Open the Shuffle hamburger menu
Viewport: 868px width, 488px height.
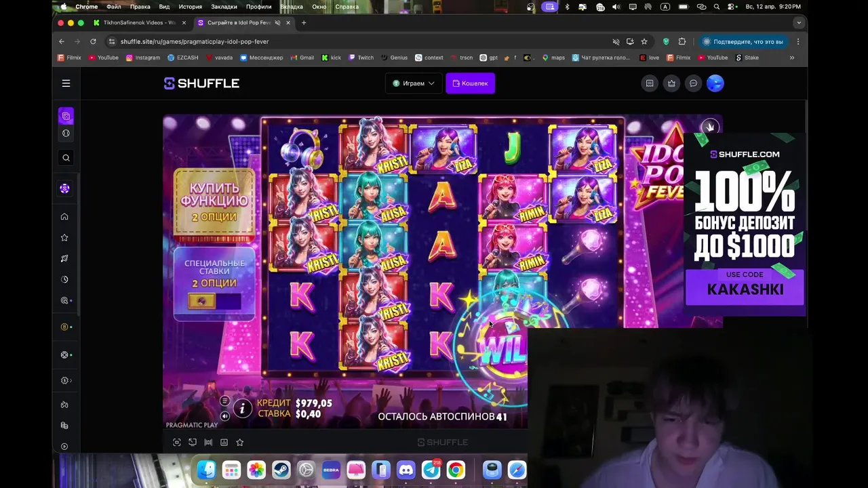point(66,83)
